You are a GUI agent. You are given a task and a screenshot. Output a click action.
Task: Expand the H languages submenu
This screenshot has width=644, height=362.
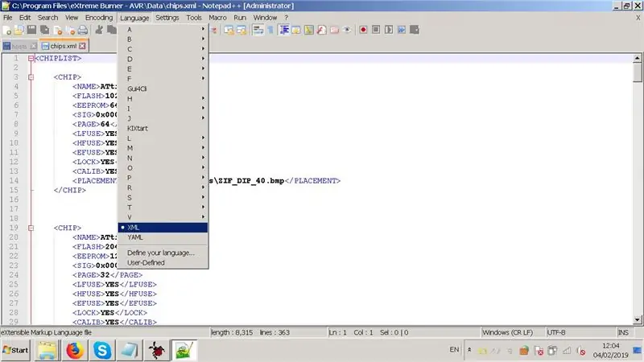(163, 99)
